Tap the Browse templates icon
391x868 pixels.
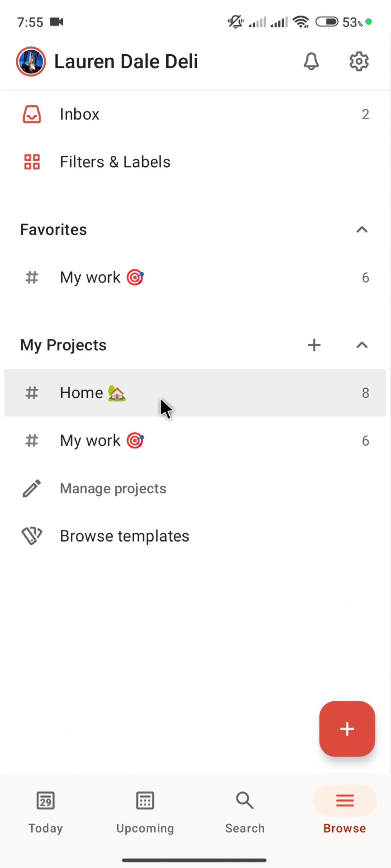(32, 536)
